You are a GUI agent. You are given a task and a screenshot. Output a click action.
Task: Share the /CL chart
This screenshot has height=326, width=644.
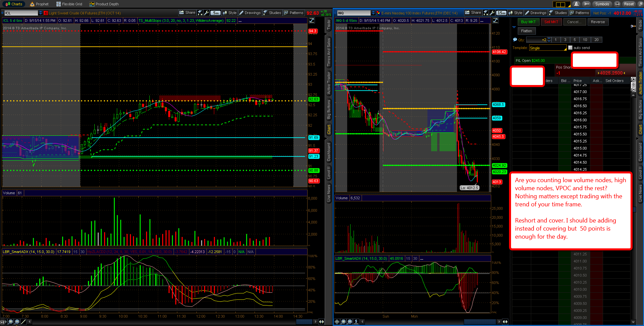tap(187, 13)
